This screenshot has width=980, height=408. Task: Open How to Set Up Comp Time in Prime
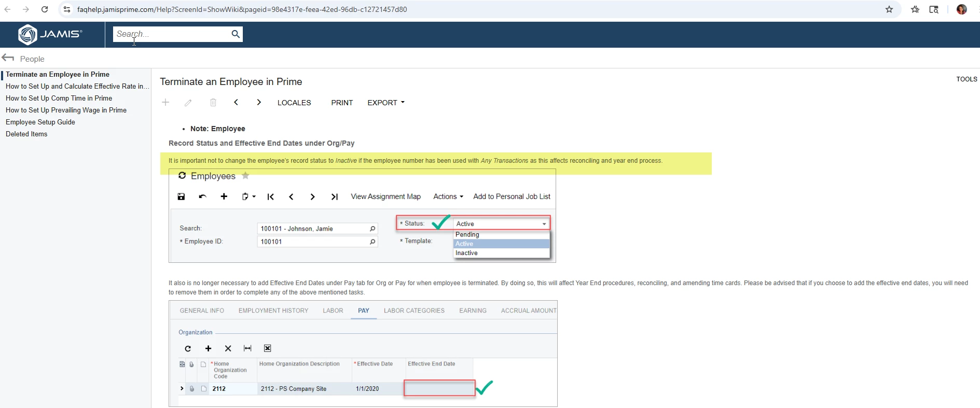[59, 99]
